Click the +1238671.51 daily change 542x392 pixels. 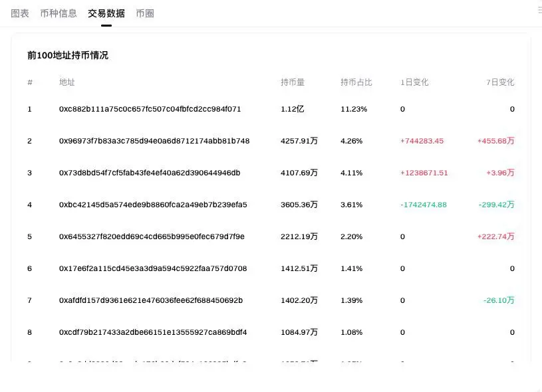click(424, 173)
